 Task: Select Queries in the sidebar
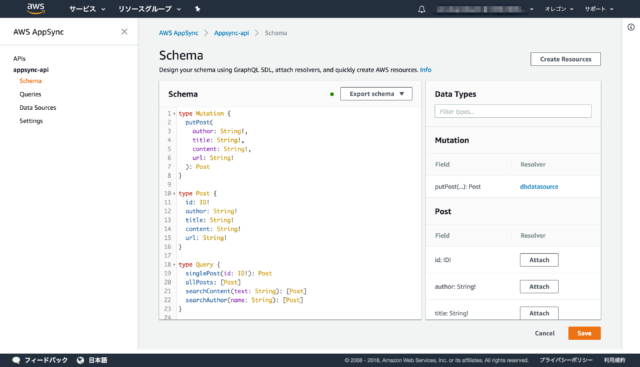coord(30,94)
